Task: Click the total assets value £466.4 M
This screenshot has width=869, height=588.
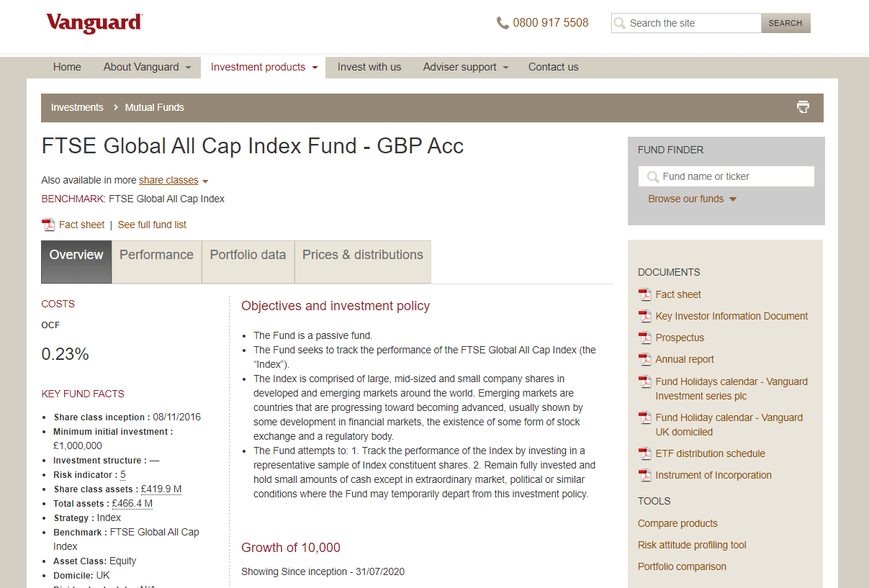Action: point(132,504)
